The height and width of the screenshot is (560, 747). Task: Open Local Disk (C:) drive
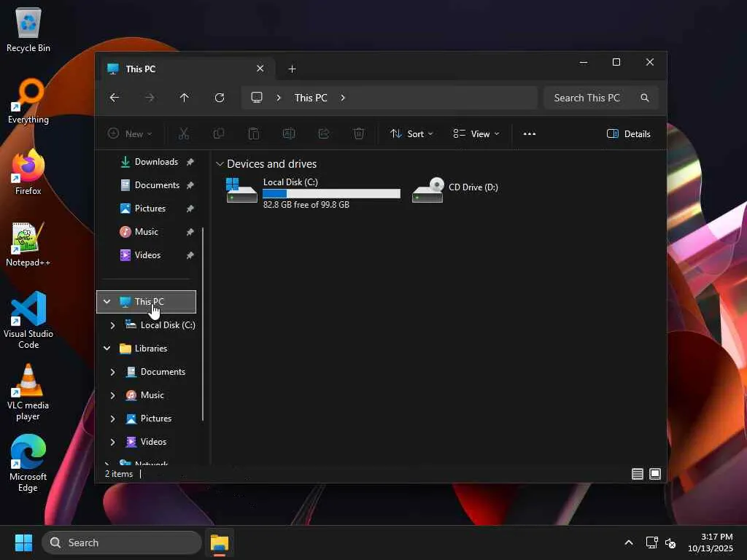(x=313, y=192)
